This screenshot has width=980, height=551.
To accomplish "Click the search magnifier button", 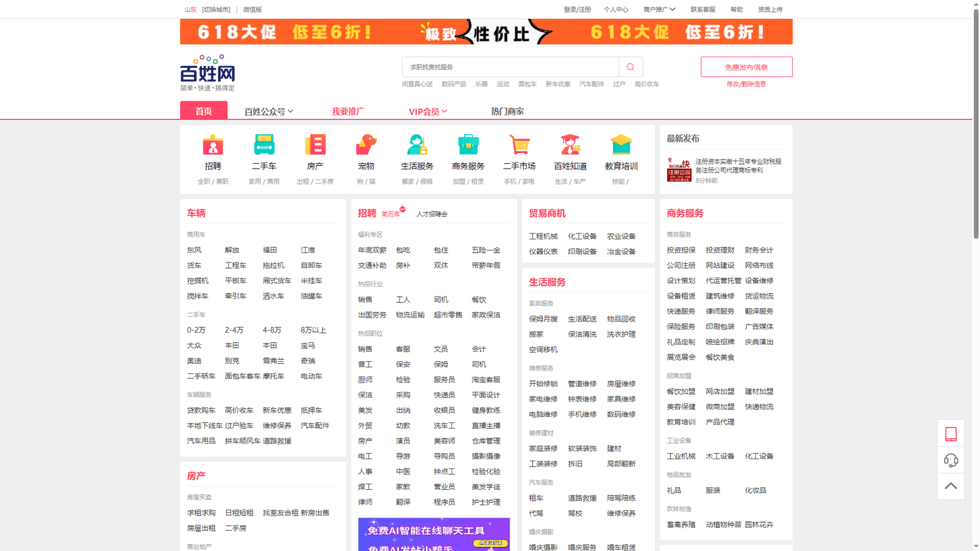I will click(x=631, y=67).
